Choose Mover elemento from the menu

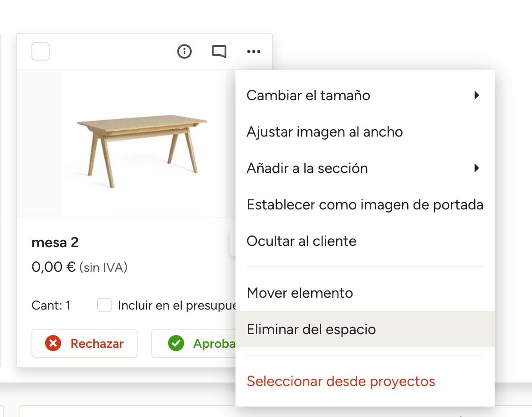pyautogui.click(x=300, y=293)
